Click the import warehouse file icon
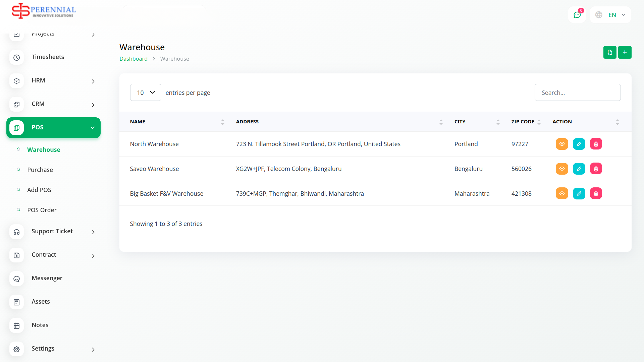This screenshot has width=644, height=362. (x=609, y=52)
